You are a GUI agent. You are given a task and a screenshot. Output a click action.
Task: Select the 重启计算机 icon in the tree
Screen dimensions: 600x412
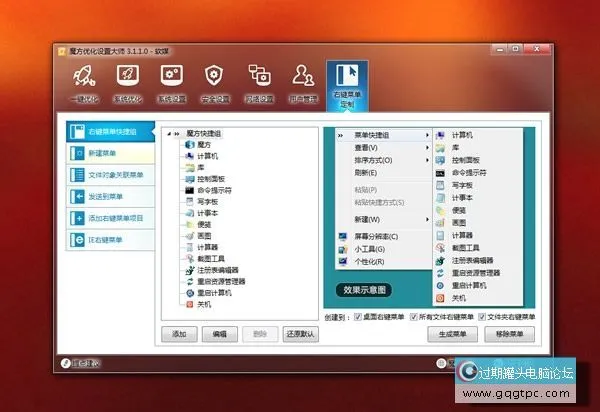[x=190, y=293]
